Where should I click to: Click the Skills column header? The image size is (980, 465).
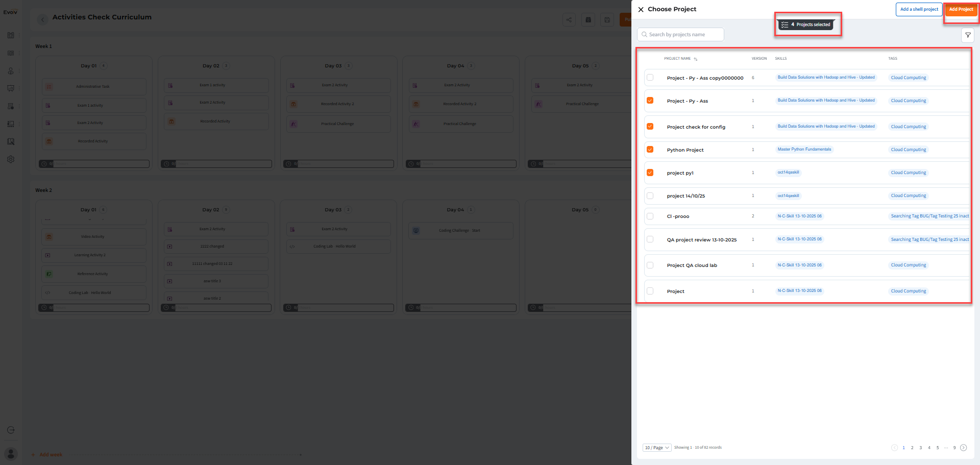click(x=781, y=59)
